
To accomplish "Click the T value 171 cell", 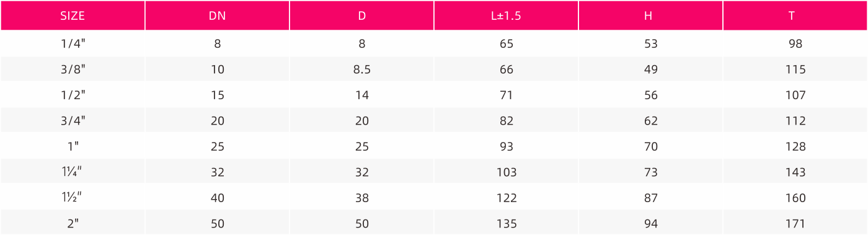I will click(x=795, y=223).
